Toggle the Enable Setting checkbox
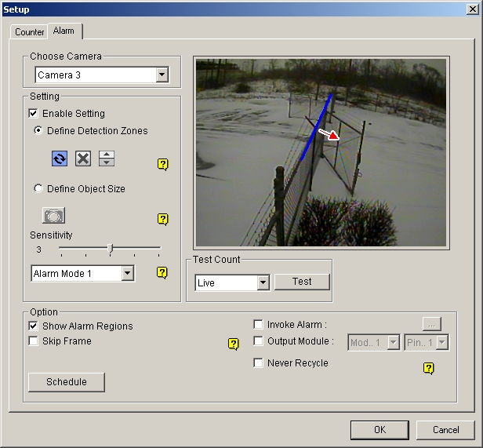483x448 pixels. coord(33,113)
